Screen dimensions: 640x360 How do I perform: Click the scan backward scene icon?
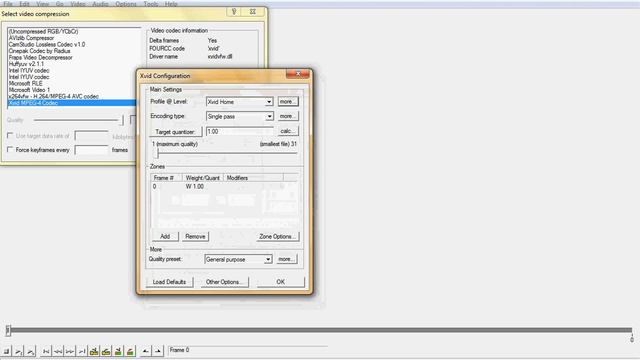point(118,351)
